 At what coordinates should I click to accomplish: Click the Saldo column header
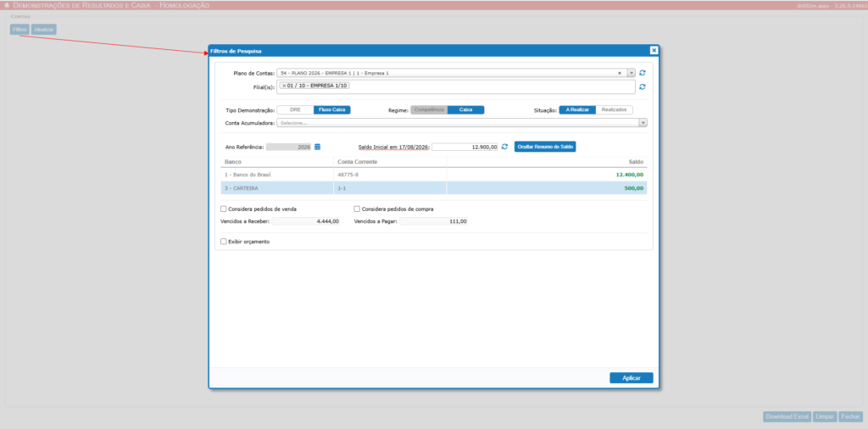point(547,162)
